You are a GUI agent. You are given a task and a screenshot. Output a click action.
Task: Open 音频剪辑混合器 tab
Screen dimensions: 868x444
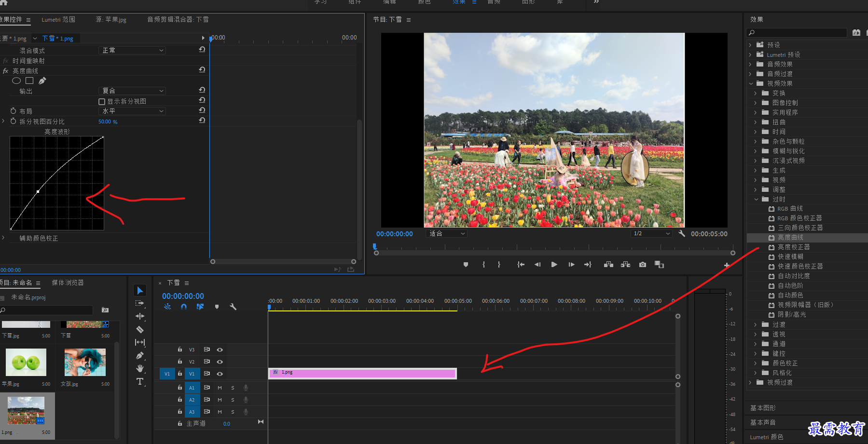(178, 19)
